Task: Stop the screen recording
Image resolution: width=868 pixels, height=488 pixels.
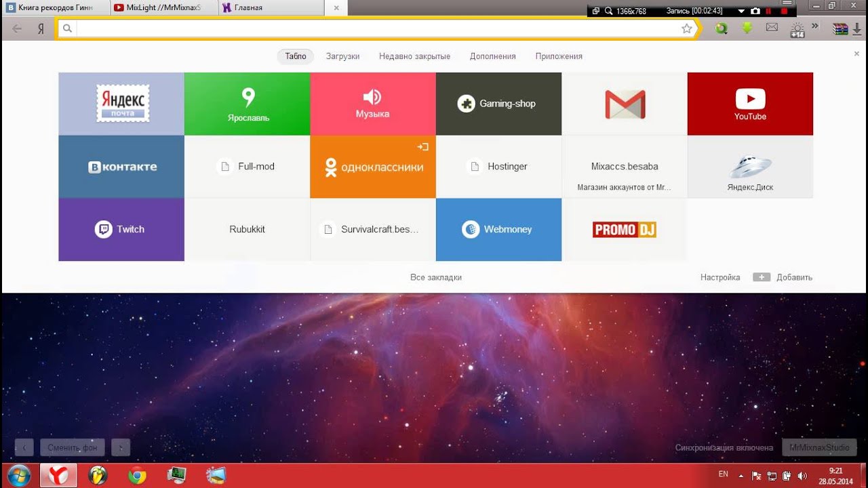Action: point(785,11)
